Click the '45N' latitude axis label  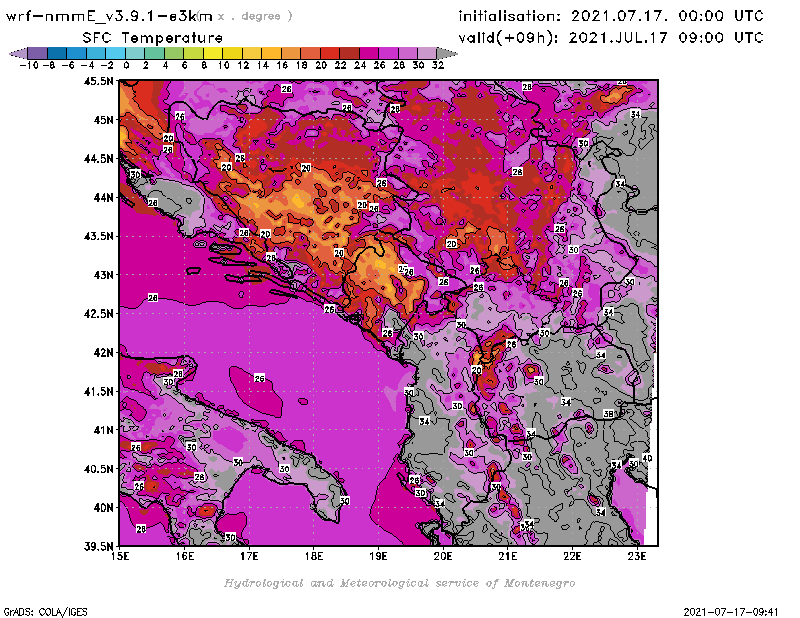(103, 120)
